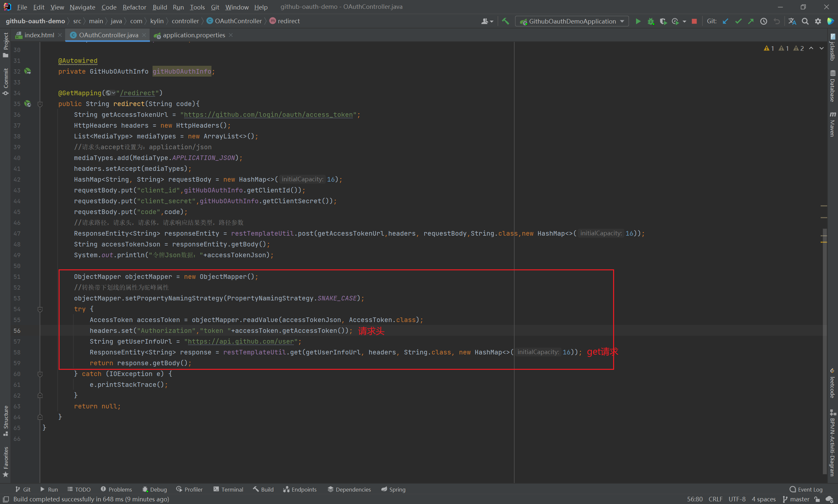This screenshot has width=838, height=504.
Task: Open the Refactor menu
Action: coord(134,7)
